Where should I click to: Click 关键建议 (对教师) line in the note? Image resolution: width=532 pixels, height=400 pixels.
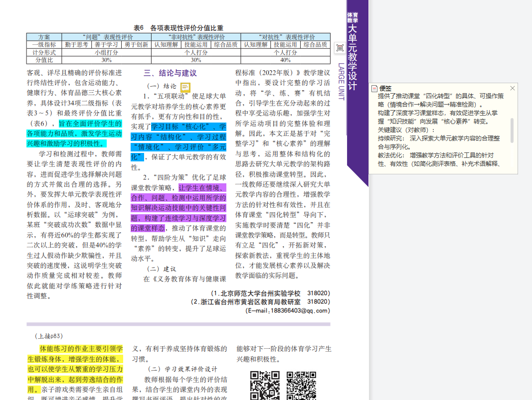tap(406, 130)
